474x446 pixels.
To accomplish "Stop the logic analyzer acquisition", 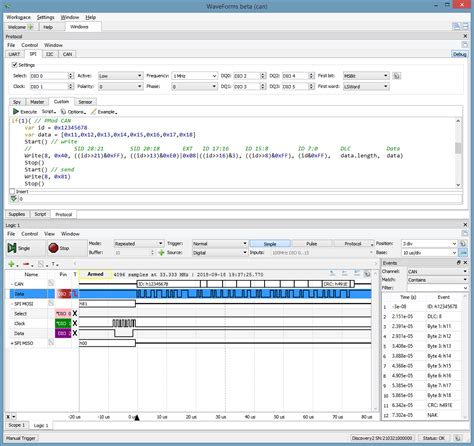I will 53,248.
